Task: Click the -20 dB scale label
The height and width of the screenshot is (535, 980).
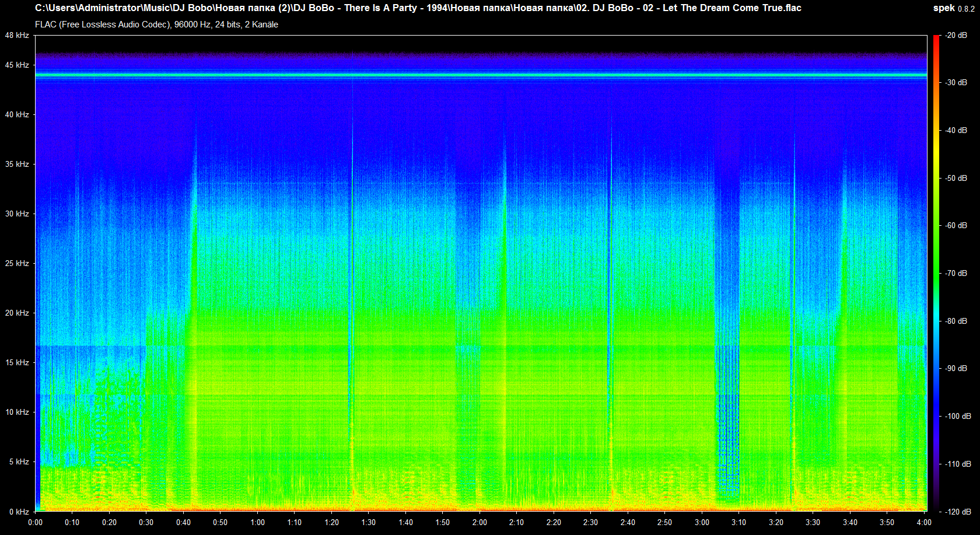Action: click(956, 36)
